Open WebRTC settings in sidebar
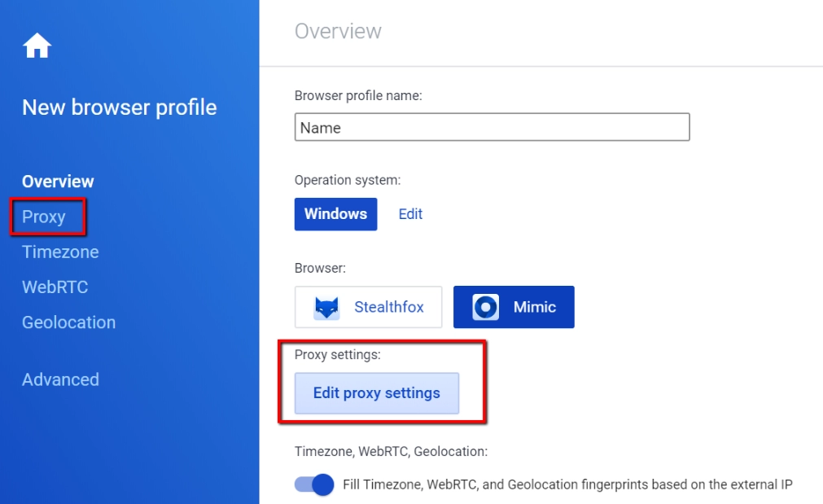Screen dimensions: 823x504 [55, 287]
